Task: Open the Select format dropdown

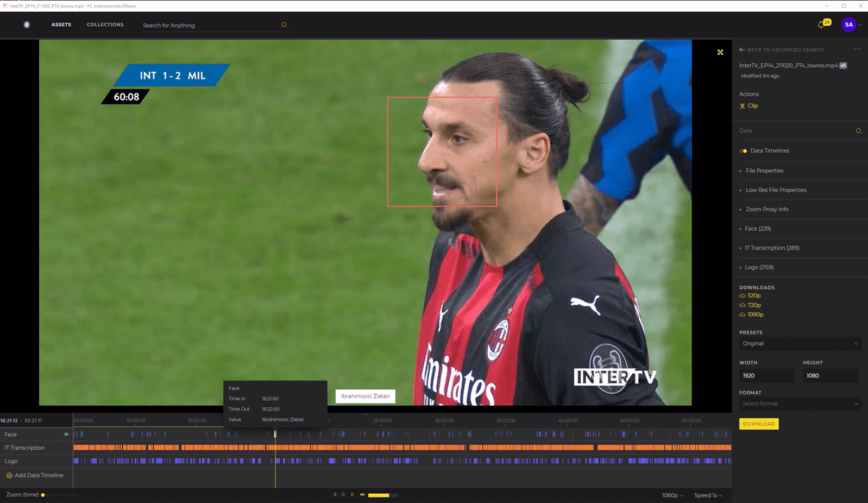Action: pos(800,404)
